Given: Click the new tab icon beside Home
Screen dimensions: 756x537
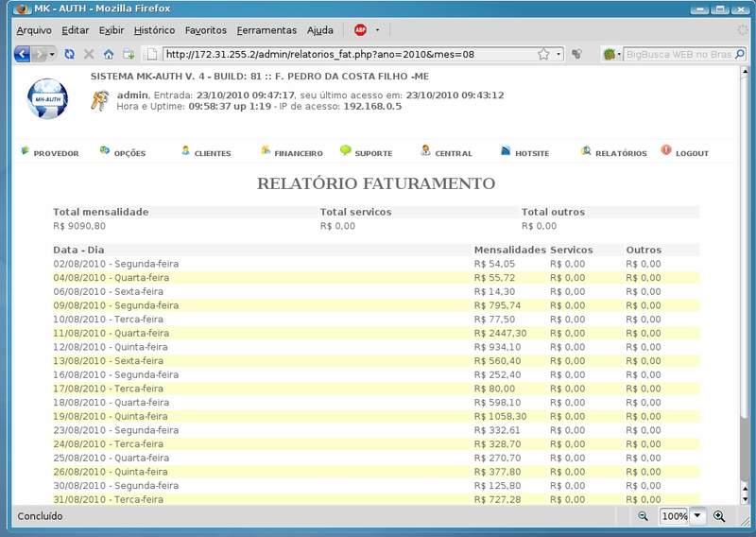Looking at the screenshot, I should 129,54.
